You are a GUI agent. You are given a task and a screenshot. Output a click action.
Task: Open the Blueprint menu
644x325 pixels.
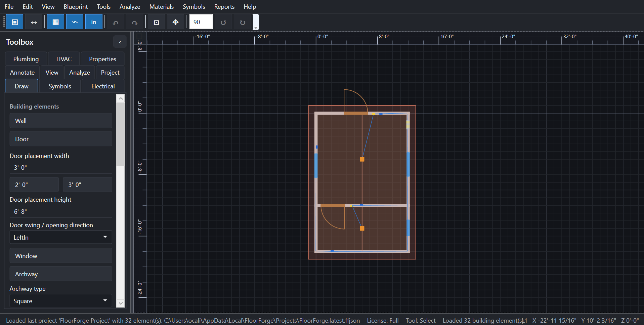[76, 6]
